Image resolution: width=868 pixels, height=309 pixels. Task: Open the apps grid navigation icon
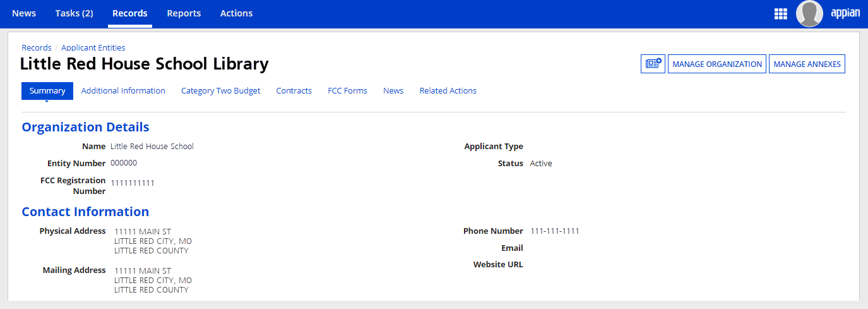[780, 14]
